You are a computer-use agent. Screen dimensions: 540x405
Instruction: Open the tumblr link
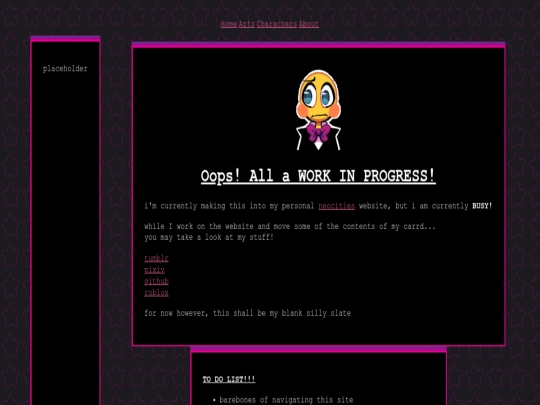point(156,258)
